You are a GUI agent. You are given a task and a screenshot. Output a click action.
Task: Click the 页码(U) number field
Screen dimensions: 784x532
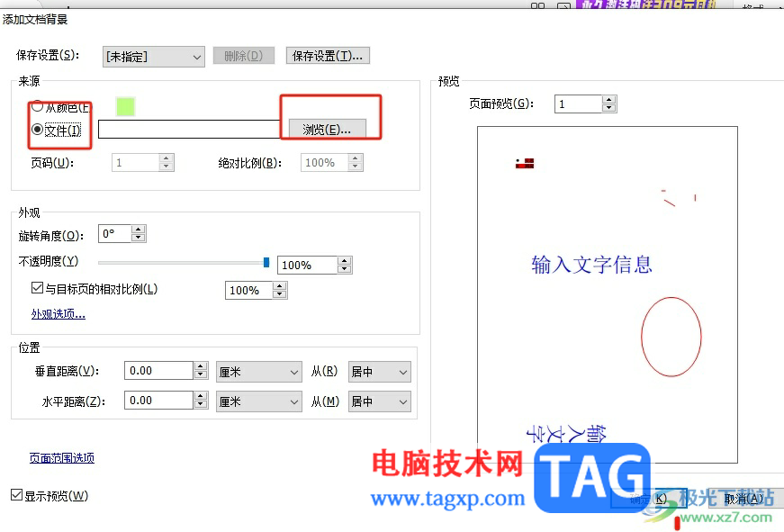(x=136, y=163)
